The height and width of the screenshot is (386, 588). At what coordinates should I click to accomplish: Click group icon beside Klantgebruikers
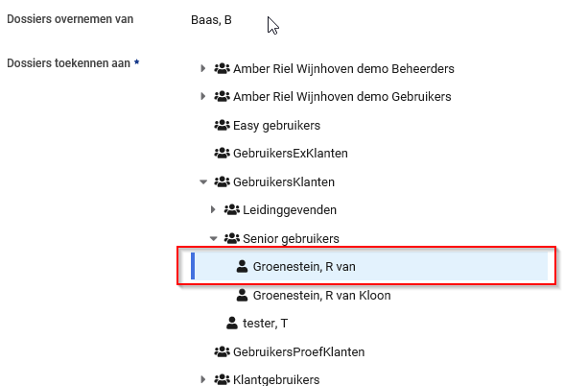[x=222, y=379]
